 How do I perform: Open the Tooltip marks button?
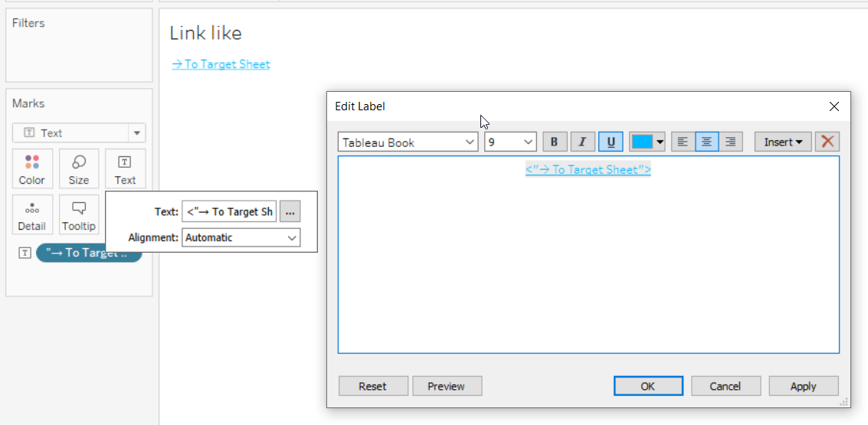(79, 215)
